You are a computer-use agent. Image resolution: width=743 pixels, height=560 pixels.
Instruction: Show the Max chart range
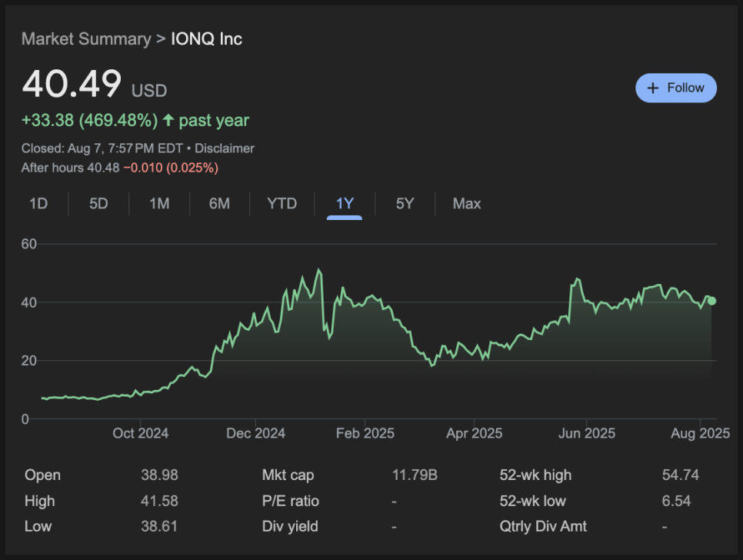click(x=467, y=204)
